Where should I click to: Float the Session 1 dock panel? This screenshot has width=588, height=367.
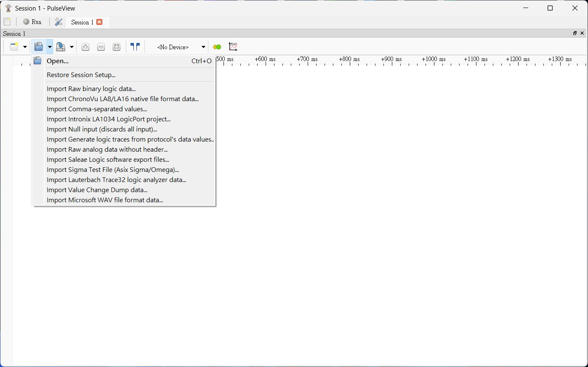click(x=575, y=33)
